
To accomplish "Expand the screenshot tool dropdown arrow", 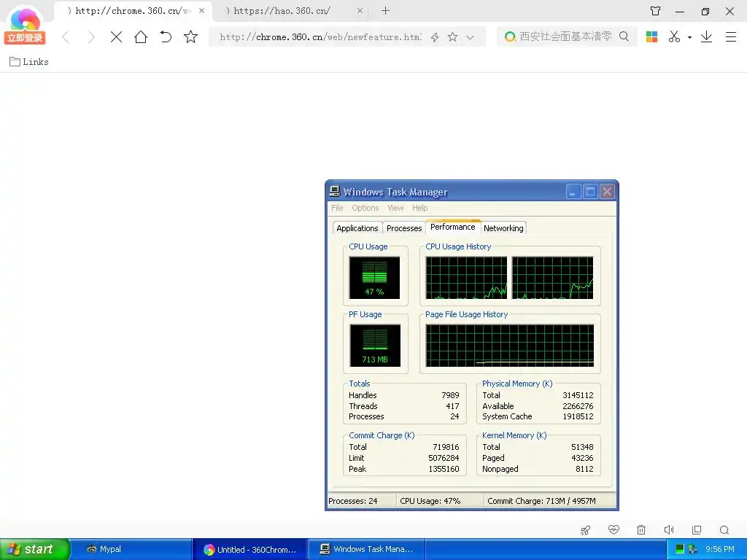I will (689, 37).
